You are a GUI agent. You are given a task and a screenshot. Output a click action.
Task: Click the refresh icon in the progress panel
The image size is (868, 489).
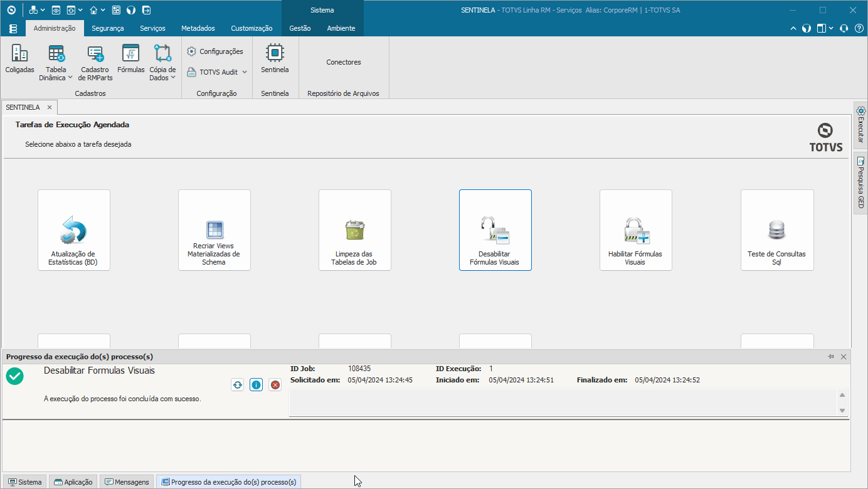[237, 385]
